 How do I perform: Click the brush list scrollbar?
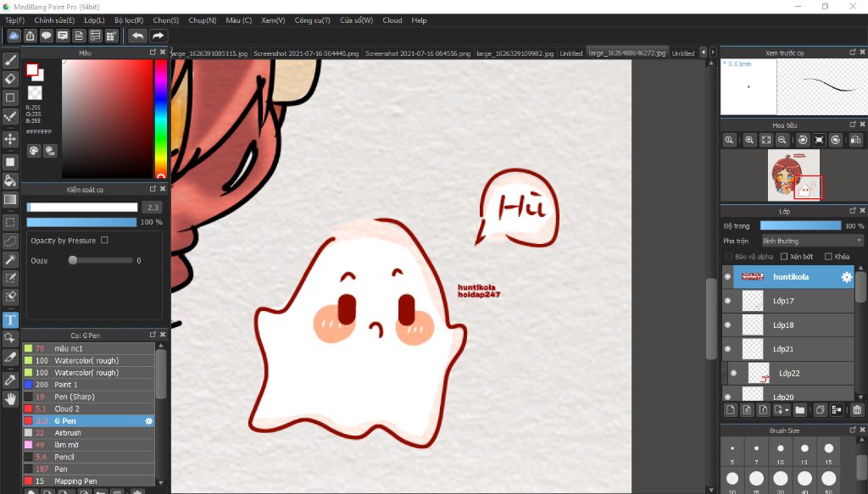(160, 374)
